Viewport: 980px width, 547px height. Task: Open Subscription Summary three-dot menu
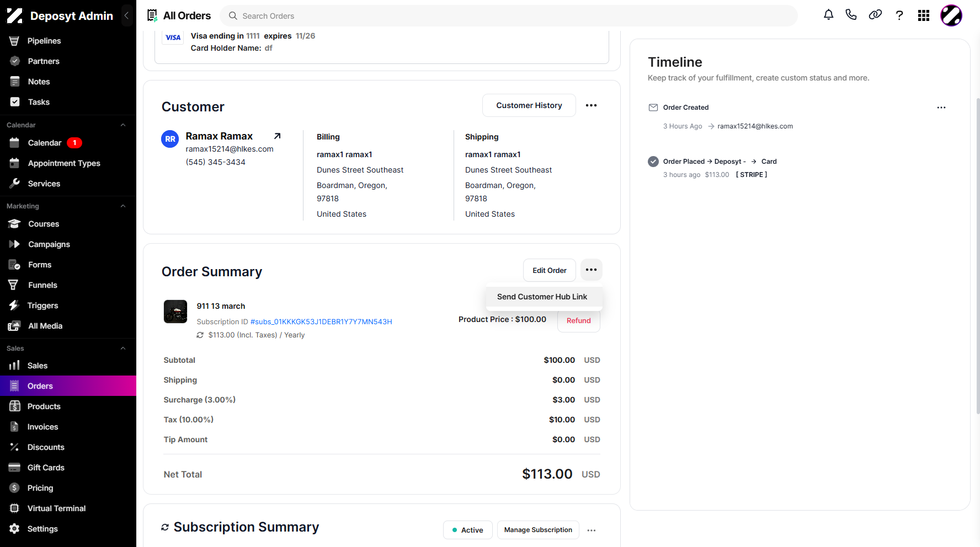click(x=592, y=530)
